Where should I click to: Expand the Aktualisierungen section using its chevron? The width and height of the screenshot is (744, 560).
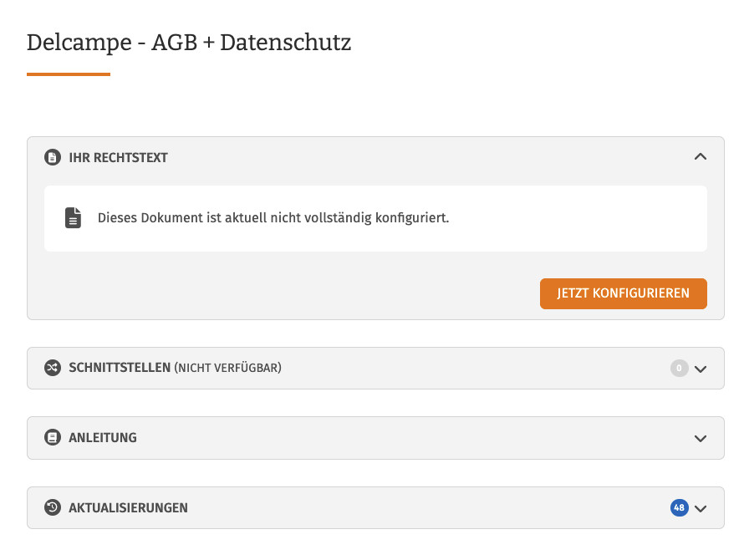tap(701, 508)
